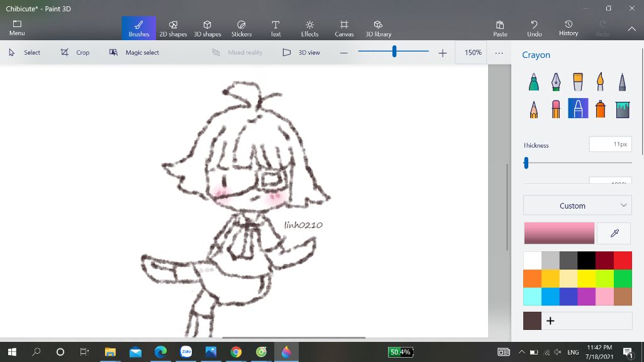Zoom in with plus button
The height and width of the screenshot is (362, 644).
pyautogui.click(x=442, y=53)
